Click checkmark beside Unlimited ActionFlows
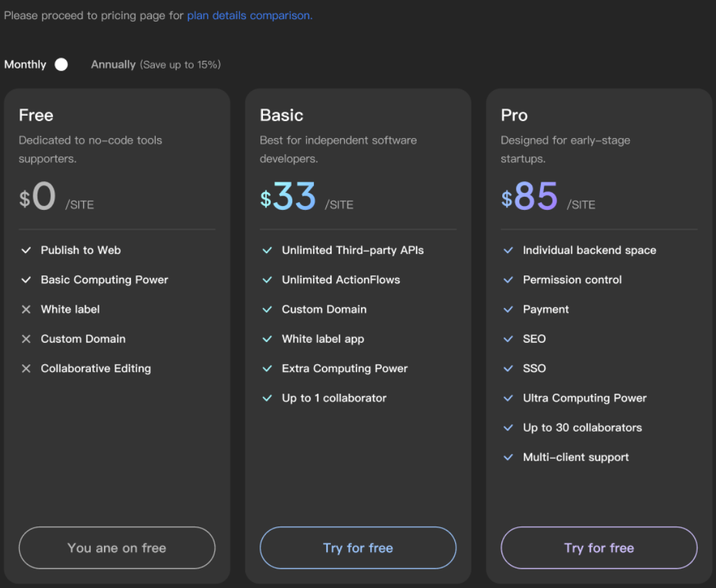The height and width of the screenshot is (588, 716). [267, 279]
